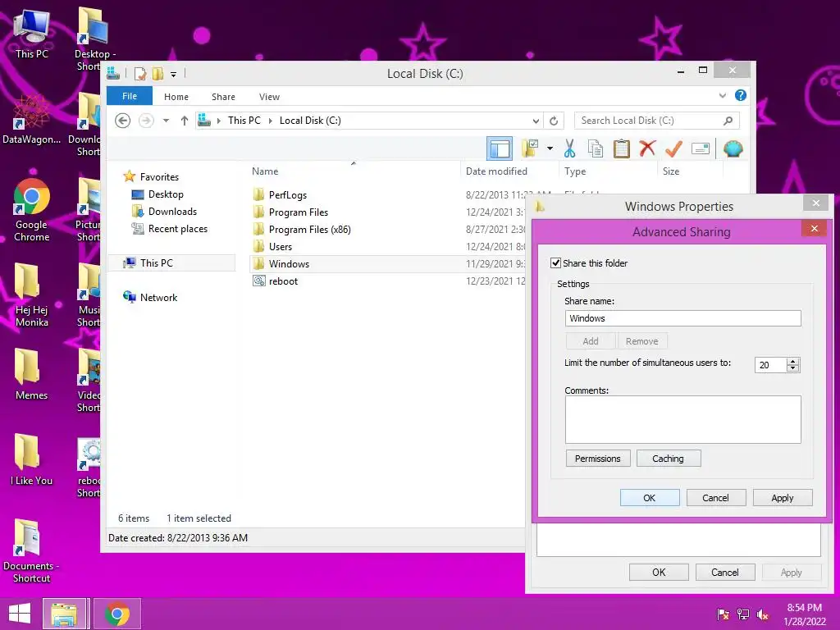This screenshot has width=840, height=630.
Task: Click Favorites in the navigation pane
Action: (159, 177)
